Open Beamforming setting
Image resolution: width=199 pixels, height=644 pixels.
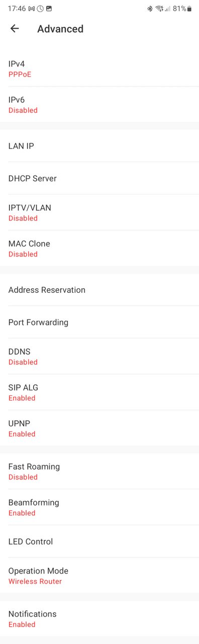coord(99,507)
